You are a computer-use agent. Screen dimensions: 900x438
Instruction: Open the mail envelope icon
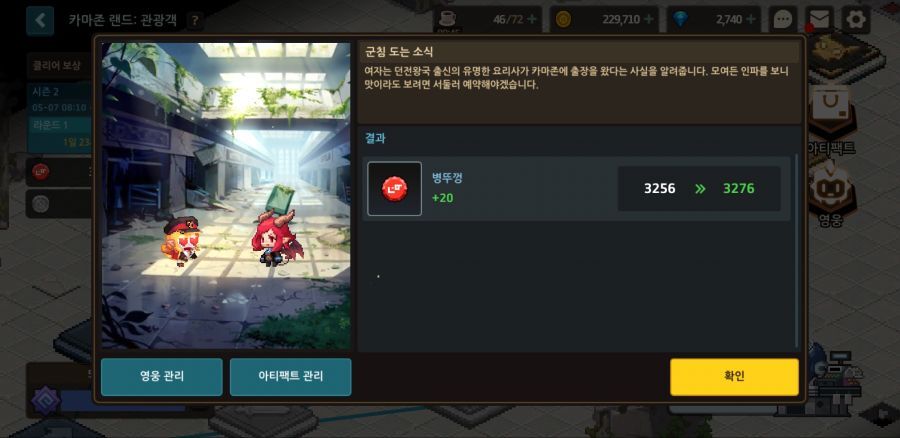coord(820,20)
